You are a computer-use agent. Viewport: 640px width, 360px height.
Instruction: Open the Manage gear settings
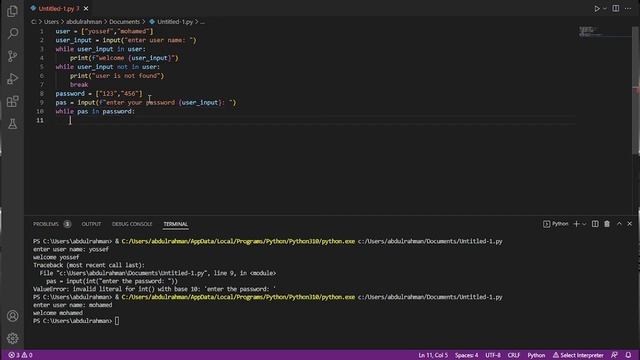pos(12,338)
